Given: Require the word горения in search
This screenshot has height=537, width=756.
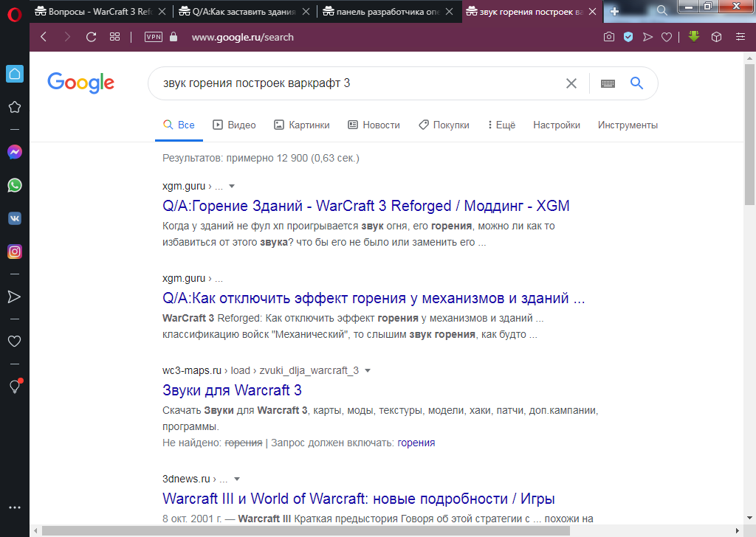Looking at the screenshot, I should [x=416, y=443].
